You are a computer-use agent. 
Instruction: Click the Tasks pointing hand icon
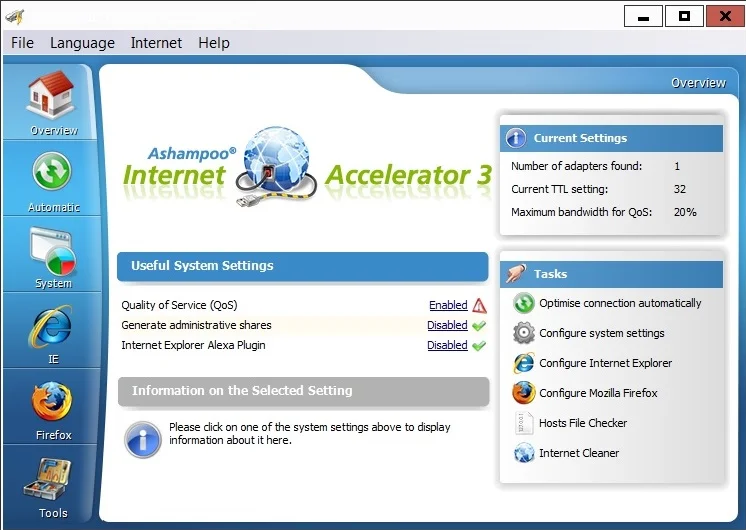point(516,274)
